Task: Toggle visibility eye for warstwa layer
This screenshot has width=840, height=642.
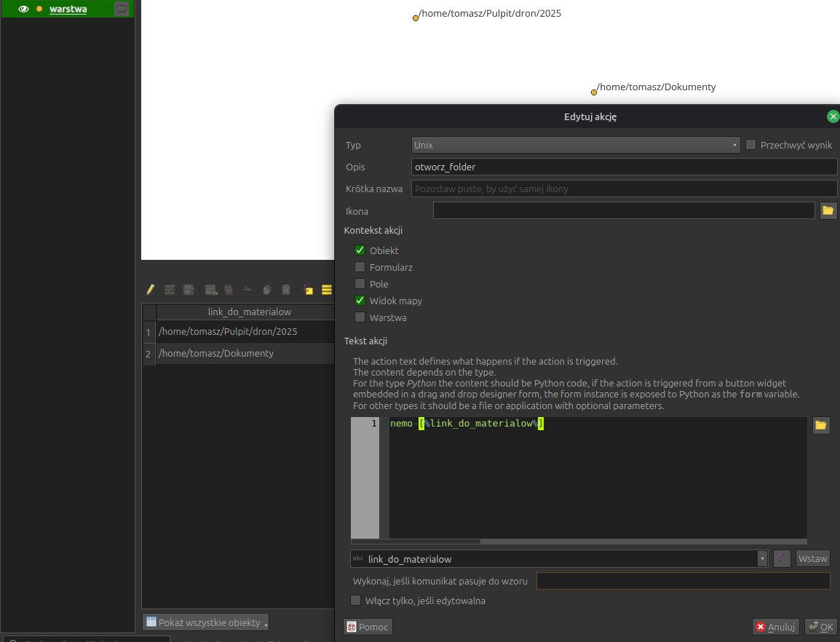Action: pyautogui.click(x=23, y=9)
